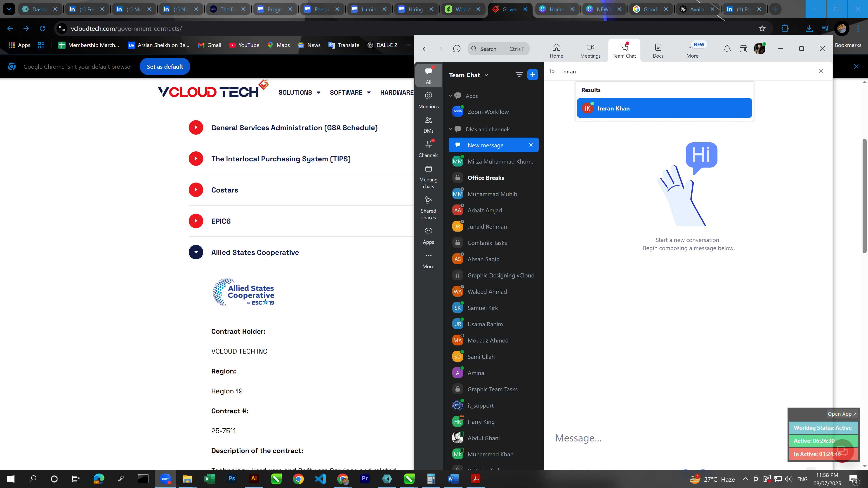Open the chat filter icon
The height and width of the screenshot is (488, 868).
point(519,75)
